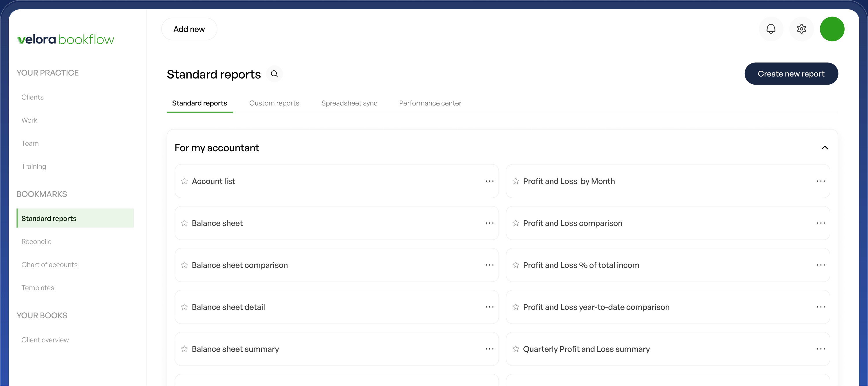
Task: Open settings gear icon
Action: (802, 29)
